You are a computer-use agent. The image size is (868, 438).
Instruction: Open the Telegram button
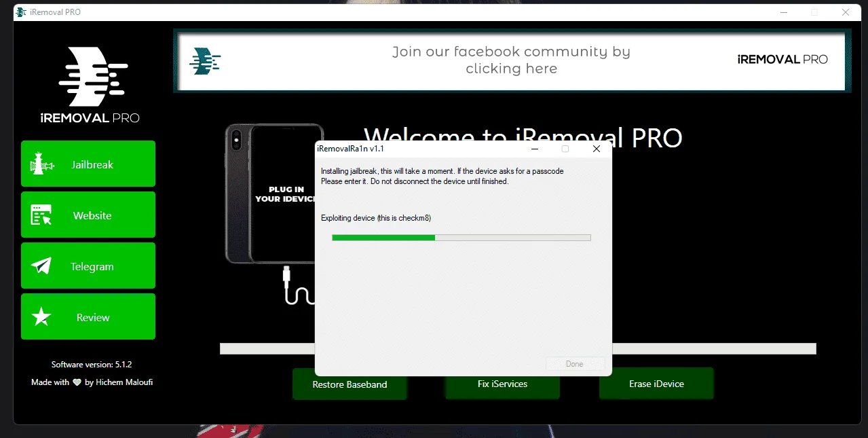(88, 266)
